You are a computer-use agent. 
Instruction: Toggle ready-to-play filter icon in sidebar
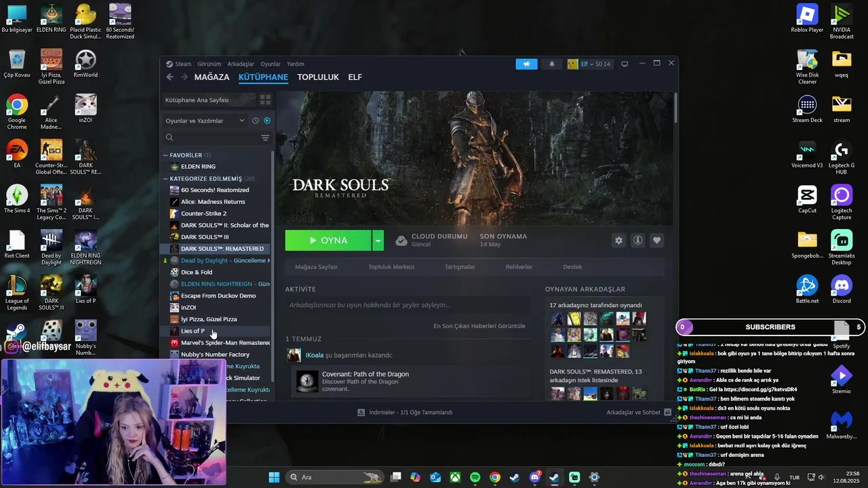[267, 121]
